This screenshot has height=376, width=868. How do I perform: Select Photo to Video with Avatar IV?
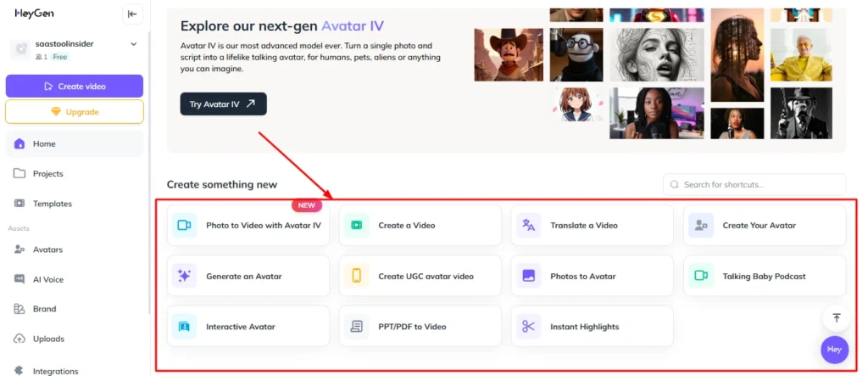click(248, 225)
